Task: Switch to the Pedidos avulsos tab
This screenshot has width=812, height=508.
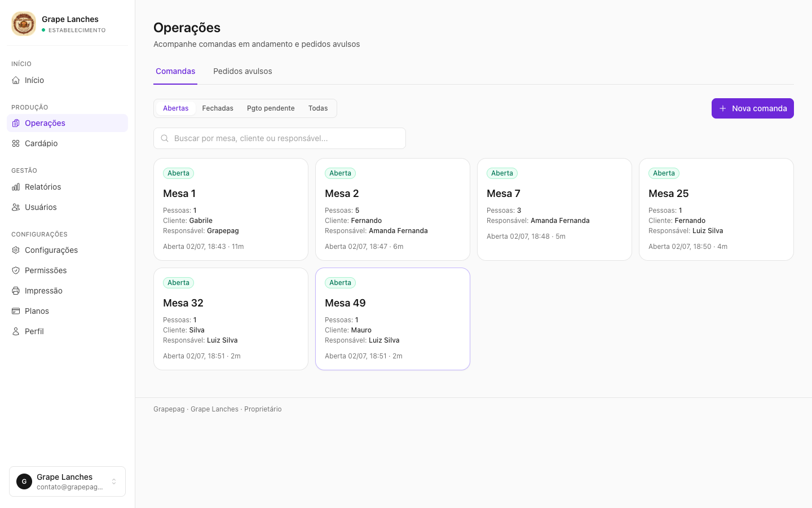Action: [242, 71]
